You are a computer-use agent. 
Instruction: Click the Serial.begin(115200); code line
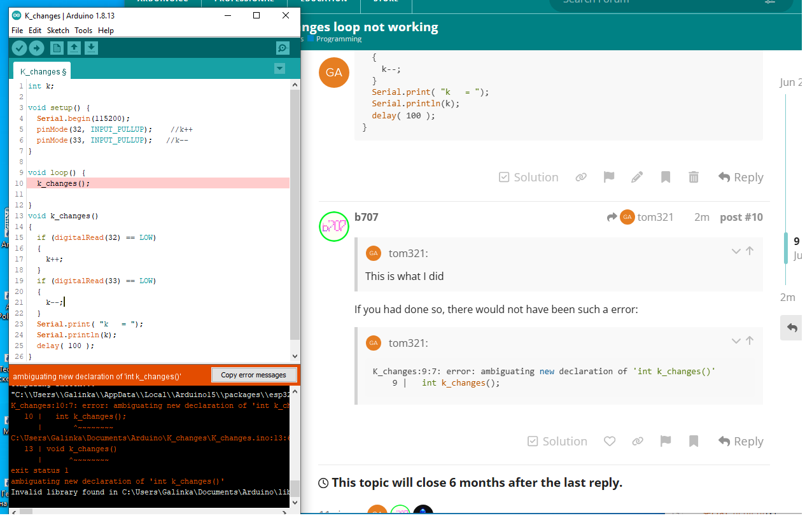point(83,118)
